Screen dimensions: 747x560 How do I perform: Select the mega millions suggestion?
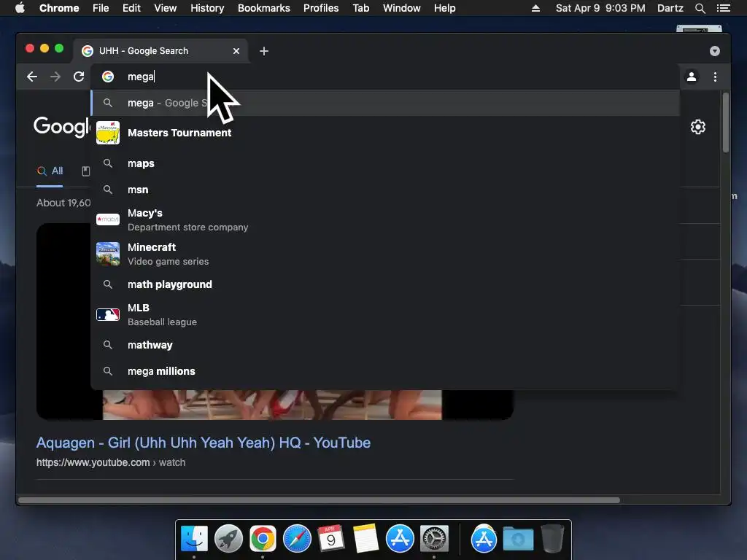click(x=385, y=371)
